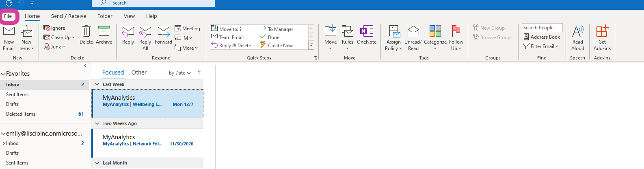Click Get Add-ins
644x169 pixels.
click(x=602, y=38)
